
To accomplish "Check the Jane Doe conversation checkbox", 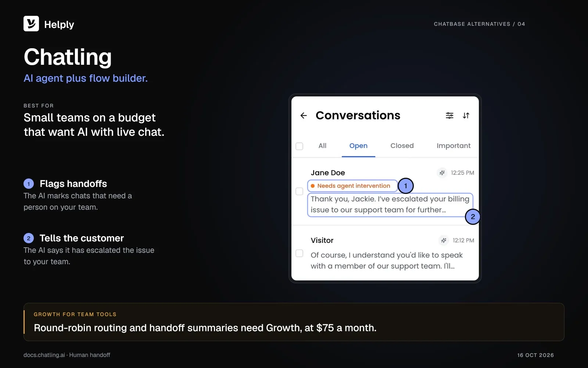I will (300, 191).
